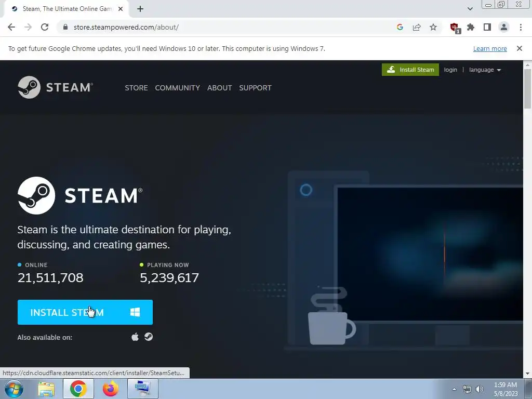The image size is (532, 399).
Task: Click the online count 21,511,708
Action: (x=50, y=278)
